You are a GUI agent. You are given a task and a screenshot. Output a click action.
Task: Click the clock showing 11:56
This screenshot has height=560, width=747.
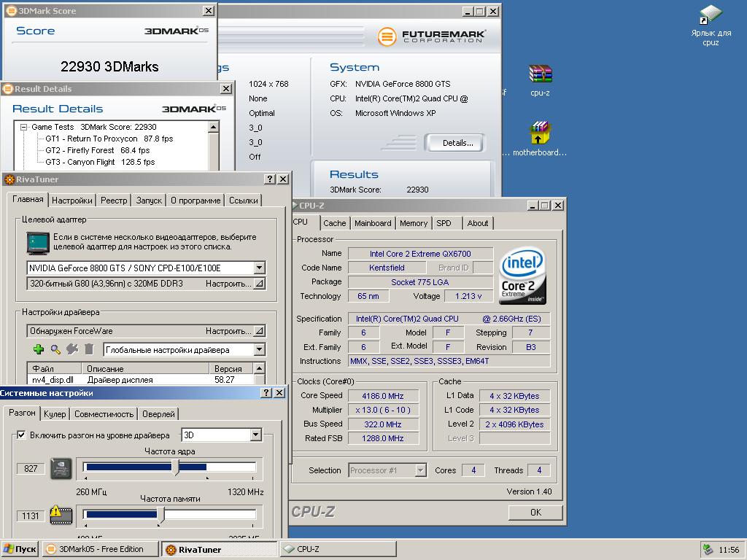(x=729, y=550)
